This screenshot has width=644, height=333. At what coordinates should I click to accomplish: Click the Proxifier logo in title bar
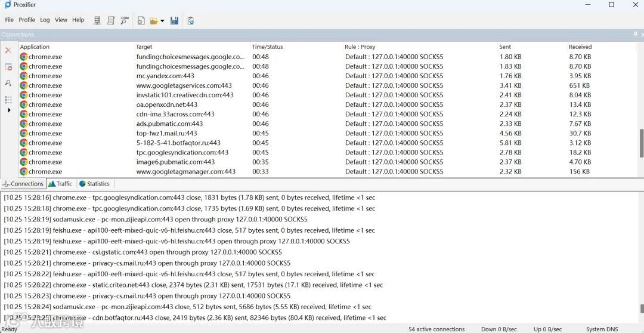coord(7,5)
